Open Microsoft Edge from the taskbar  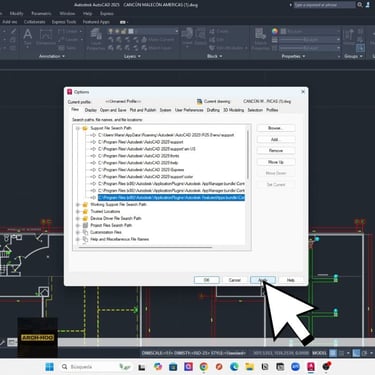point(234,367)
